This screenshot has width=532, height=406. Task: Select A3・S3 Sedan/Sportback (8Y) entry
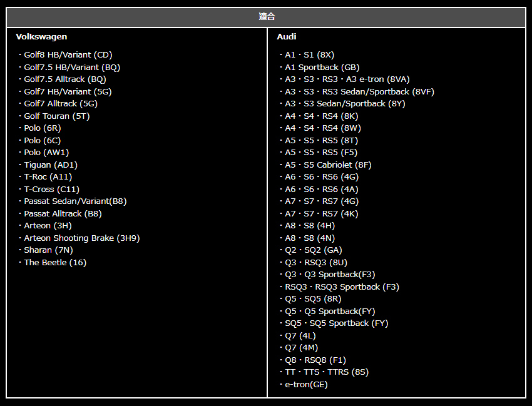(345, 104)
